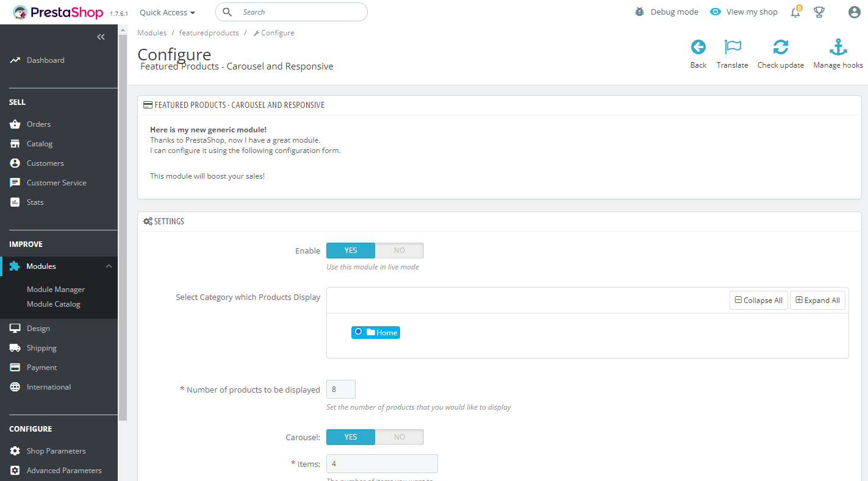Click the Debug mode bug icon
Screen dimensions: 868x481
click(x=639, y=12)
